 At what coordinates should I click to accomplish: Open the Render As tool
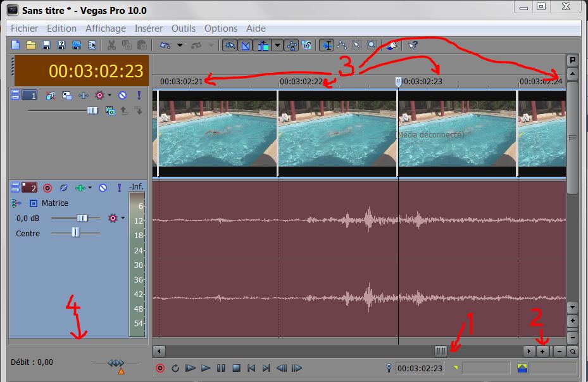point(77,46)
